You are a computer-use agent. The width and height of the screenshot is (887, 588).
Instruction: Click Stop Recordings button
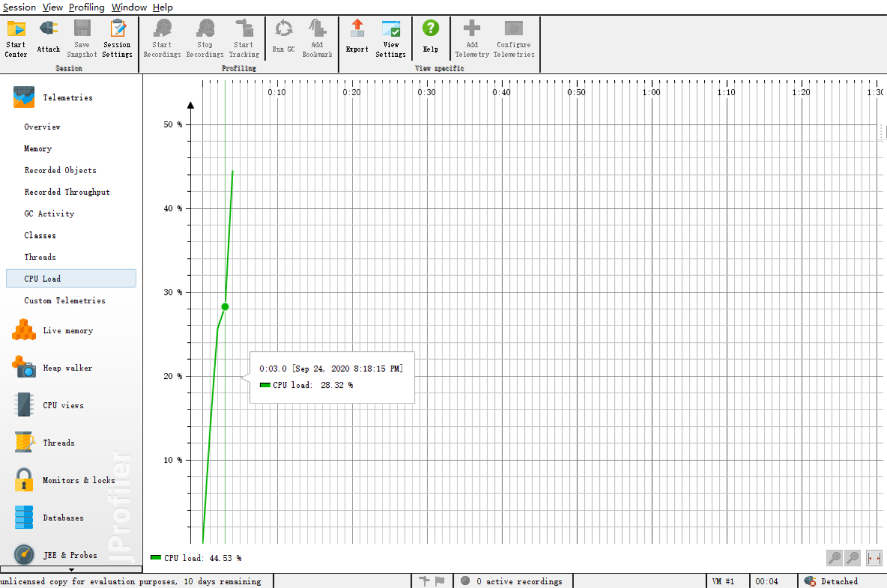(x=205, y=38)
